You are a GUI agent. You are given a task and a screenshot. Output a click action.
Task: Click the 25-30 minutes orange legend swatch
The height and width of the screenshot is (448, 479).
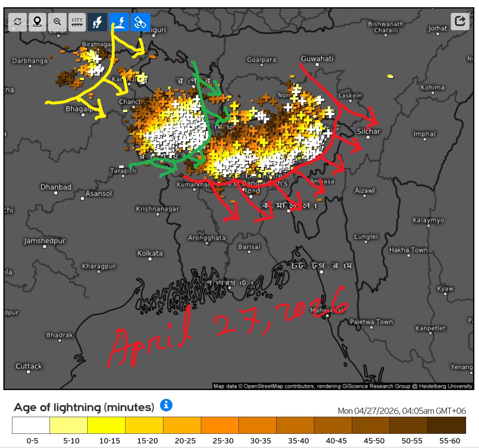220,425
